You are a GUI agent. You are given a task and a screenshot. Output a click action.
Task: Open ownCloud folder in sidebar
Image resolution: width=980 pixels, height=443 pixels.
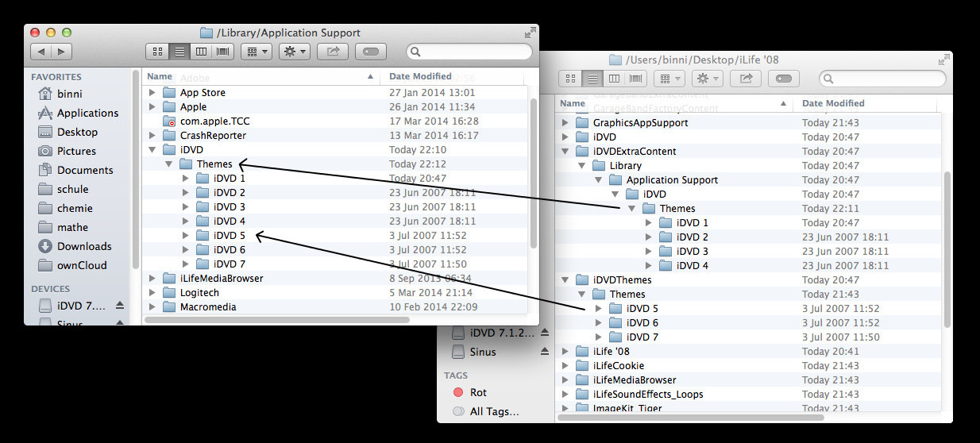point(72,265)
